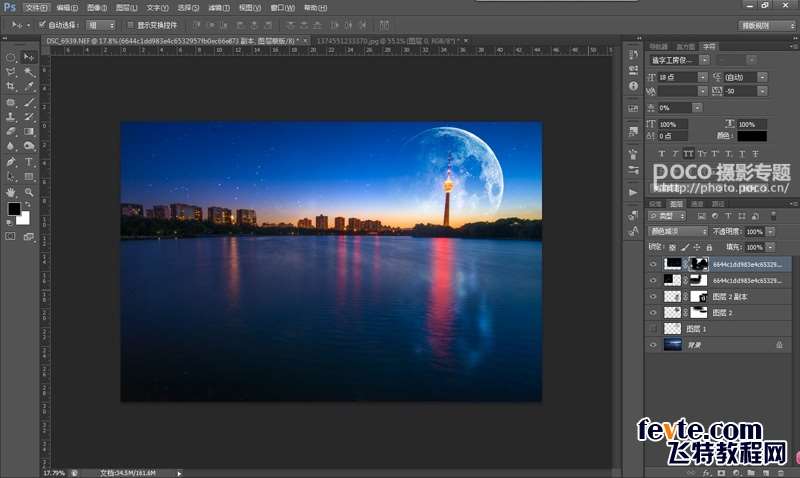The width and height of the screenshot is (800, 478).
Task: Select the Blur tool
Action: click(11, 146)
